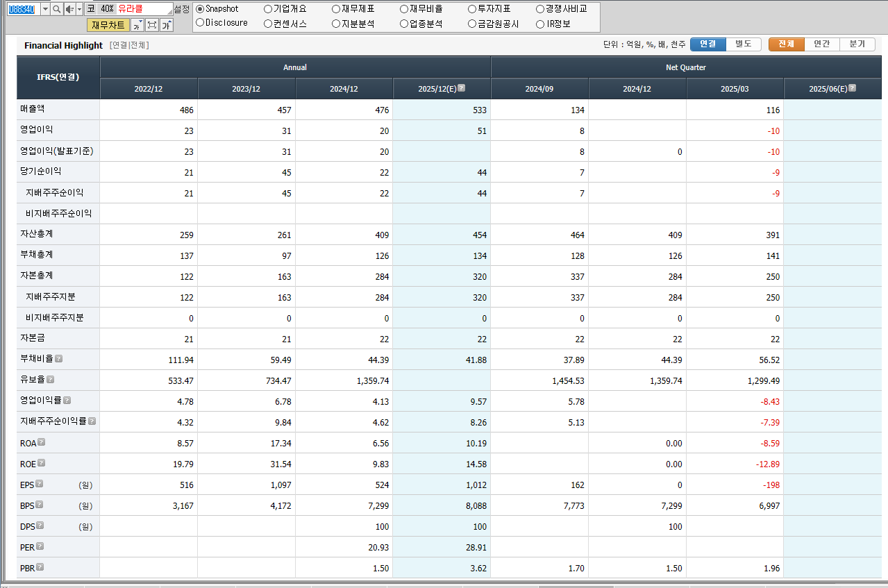Click the 2022/12 column header
Viewport: 888px width, 588px height.
tap(149, 89)
